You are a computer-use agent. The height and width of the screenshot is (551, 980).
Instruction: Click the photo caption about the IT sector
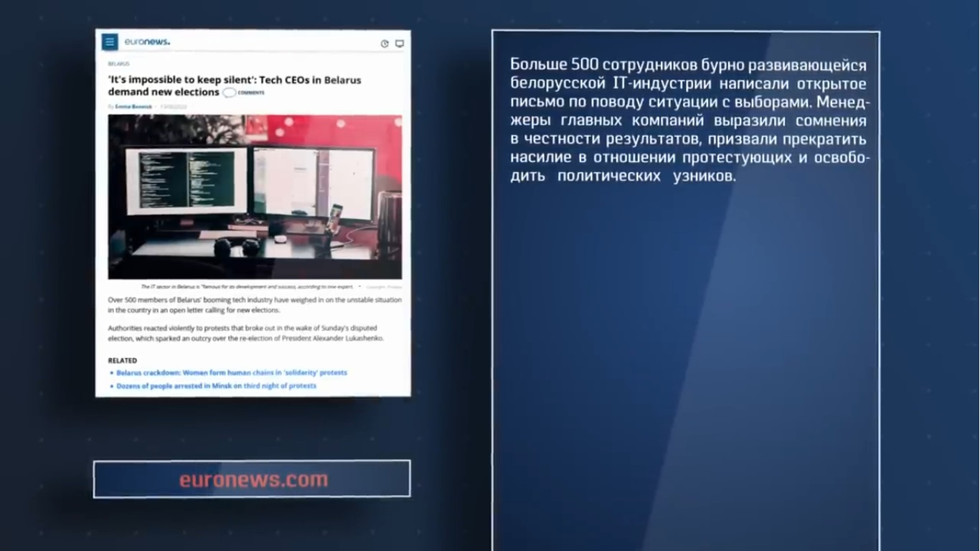pos(247,286)
